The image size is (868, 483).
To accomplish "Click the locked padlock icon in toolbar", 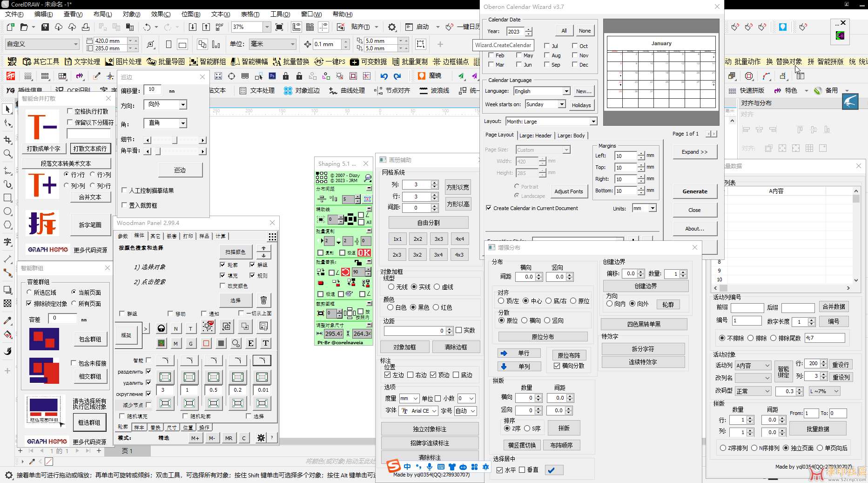I will pos(286,76).
